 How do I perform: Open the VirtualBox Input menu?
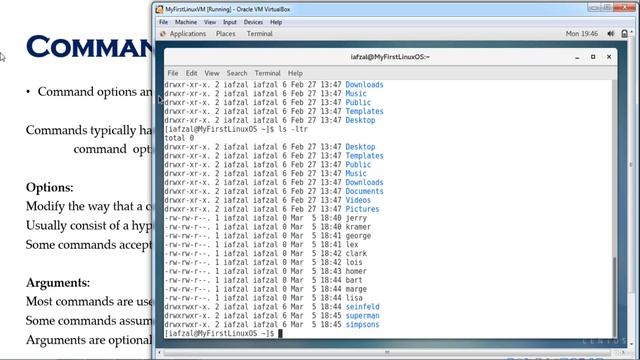click(229, 22)
